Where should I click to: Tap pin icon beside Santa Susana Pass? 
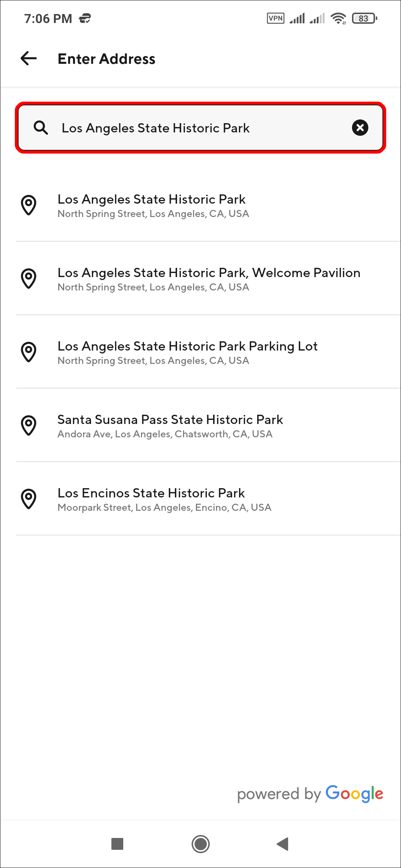coord(29,425)
